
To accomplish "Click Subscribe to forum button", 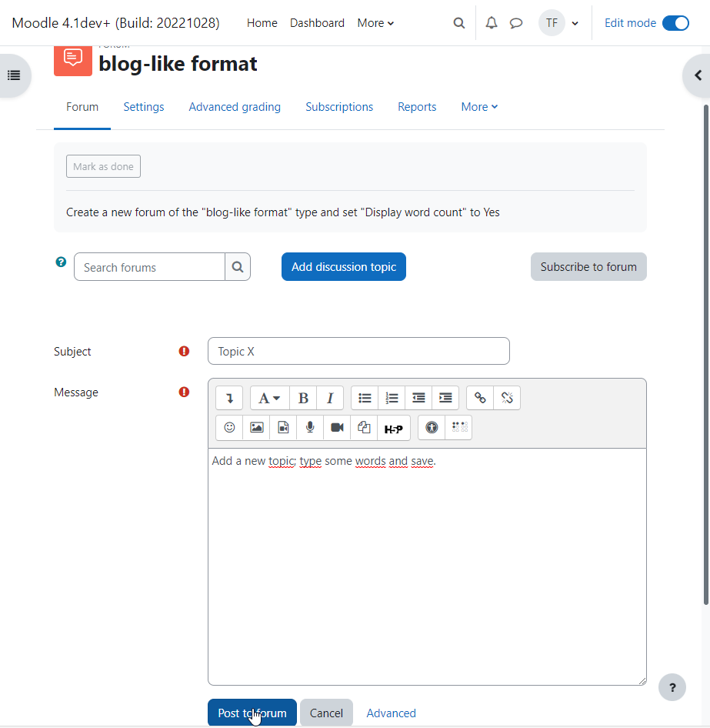I will click(x=588, y=267).
